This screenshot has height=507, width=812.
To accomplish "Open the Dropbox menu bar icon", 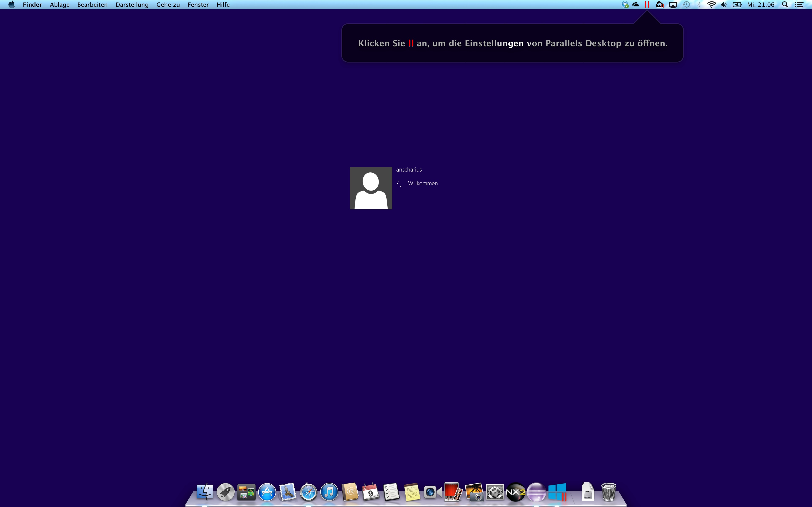I will click(625, 5).
